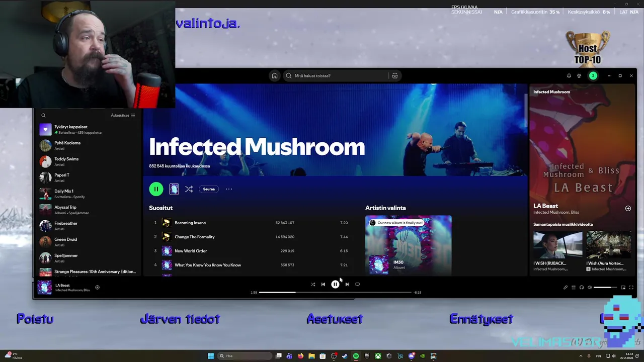
Task: Open Spotify notifications bell
Action: coord(569,76)
